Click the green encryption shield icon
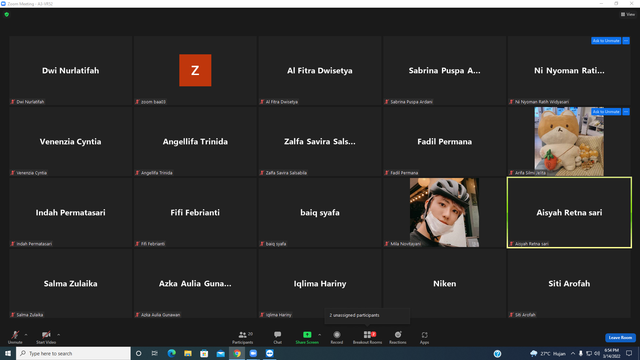This screenshot has width=640, height=360. tap(7, 14)
